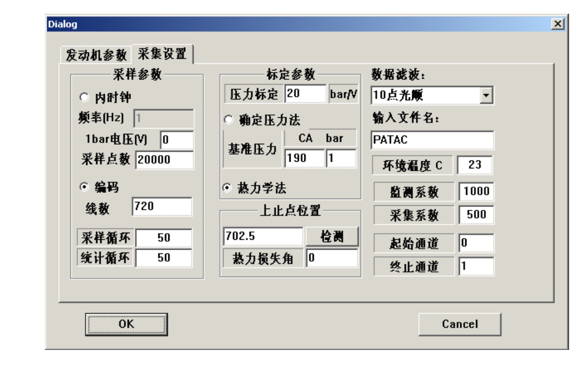Click the 统计循环 label

click(105, 258)
